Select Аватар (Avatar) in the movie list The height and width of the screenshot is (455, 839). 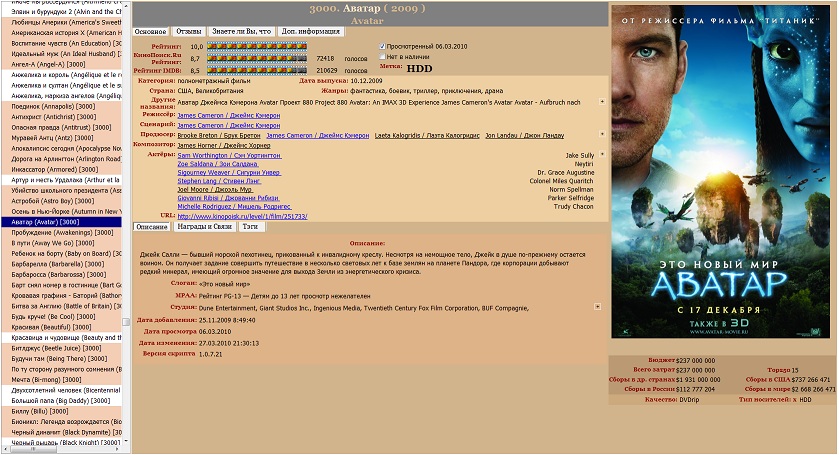pyautogui.click(x=62, y=222)
